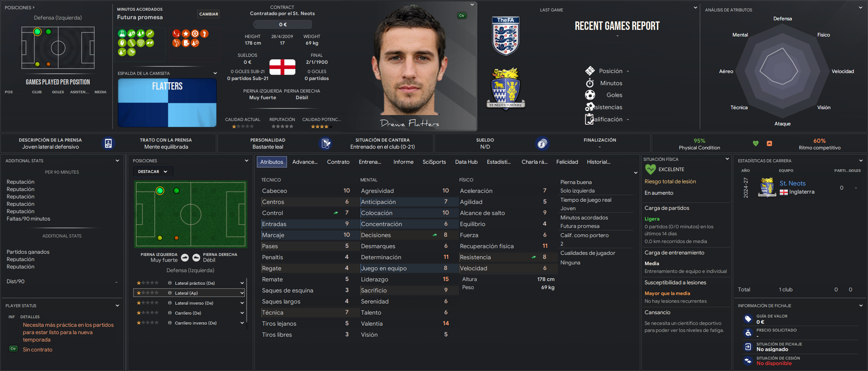Switch to the Contrato tab
The image size is (868, 371).
point(338,162)
